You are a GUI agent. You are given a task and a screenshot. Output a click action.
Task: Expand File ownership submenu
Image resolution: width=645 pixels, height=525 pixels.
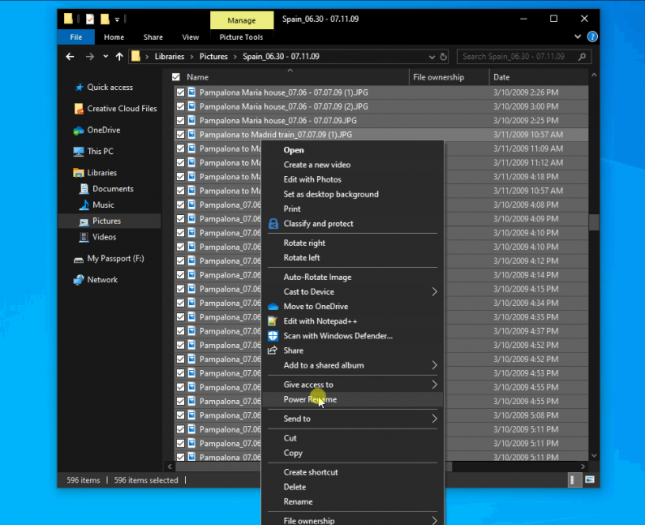(x=434, y=520)
